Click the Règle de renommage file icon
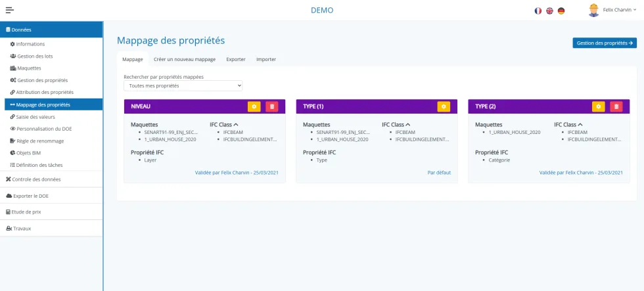The width and height of the screenshot is (644, 291). 12,141
